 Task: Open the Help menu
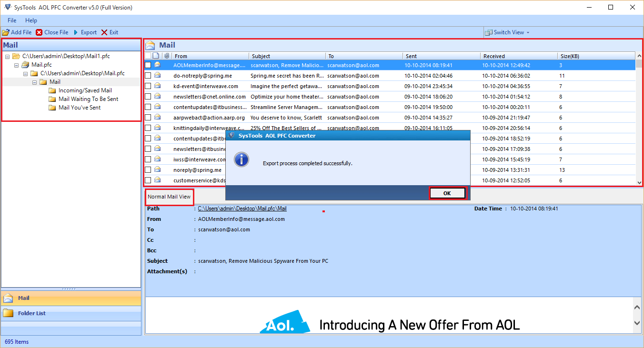click(31, 20)
